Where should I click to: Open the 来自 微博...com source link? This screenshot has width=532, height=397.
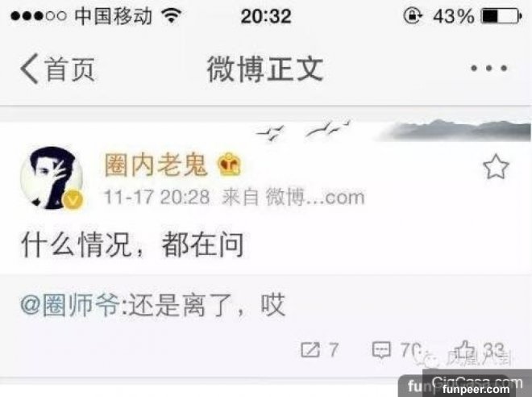(293, 197)
